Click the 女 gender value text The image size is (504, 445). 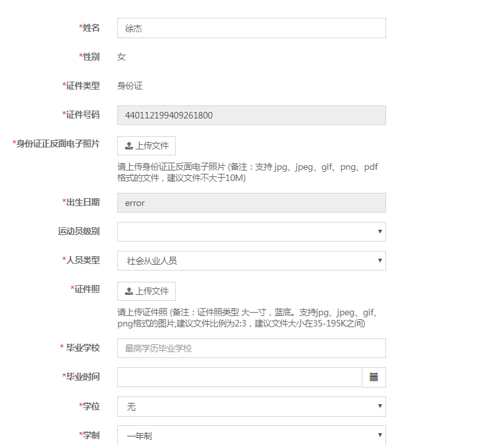pyautogui.click(x=121, y=57)
